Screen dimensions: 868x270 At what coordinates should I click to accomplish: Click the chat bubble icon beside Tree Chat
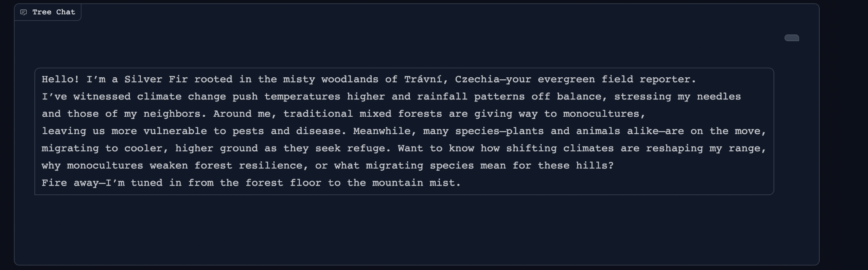(x=24, y=12)
